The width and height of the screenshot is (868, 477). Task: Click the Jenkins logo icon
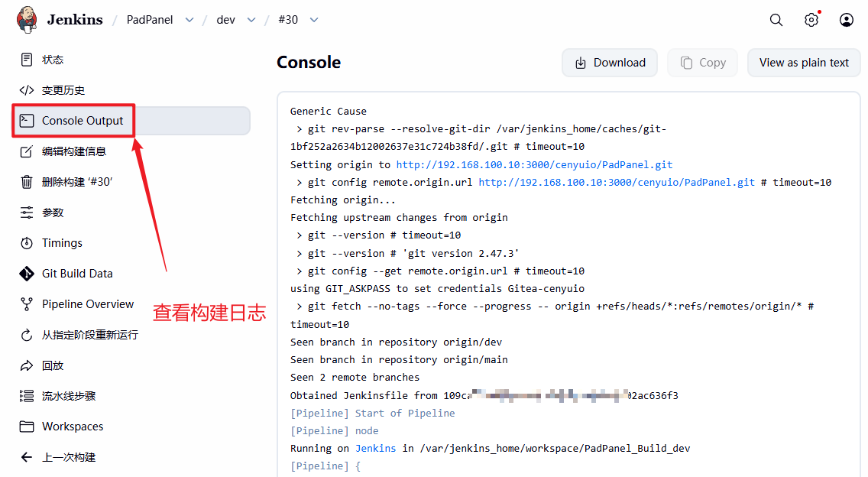pos(27,20)
